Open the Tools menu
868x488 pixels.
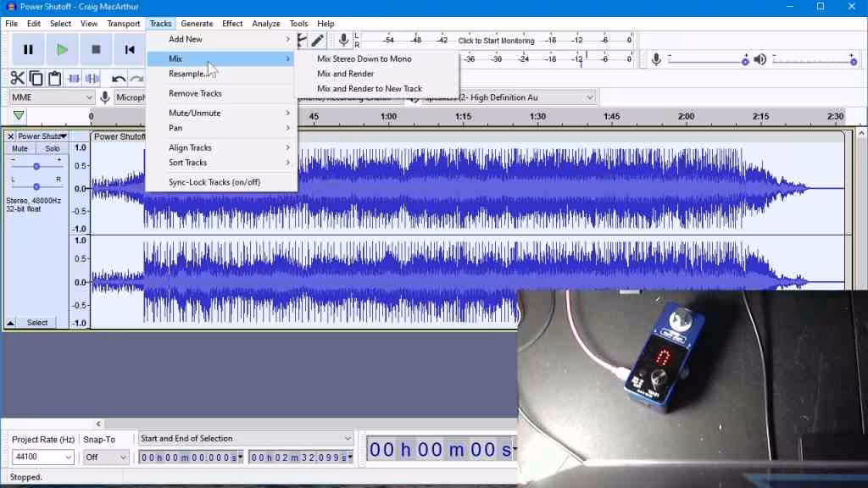point(298,24)
